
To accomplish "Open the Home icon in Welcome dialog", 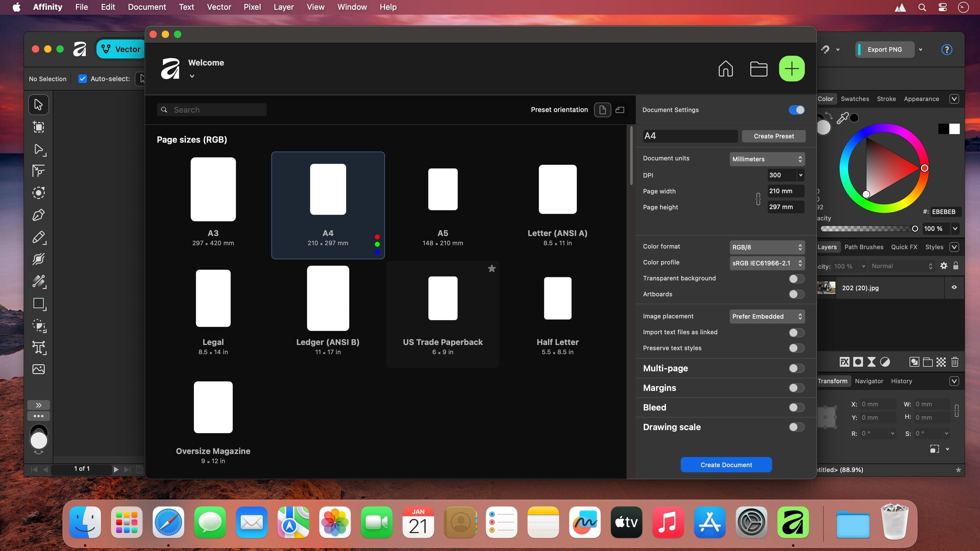I will (726, 69).
